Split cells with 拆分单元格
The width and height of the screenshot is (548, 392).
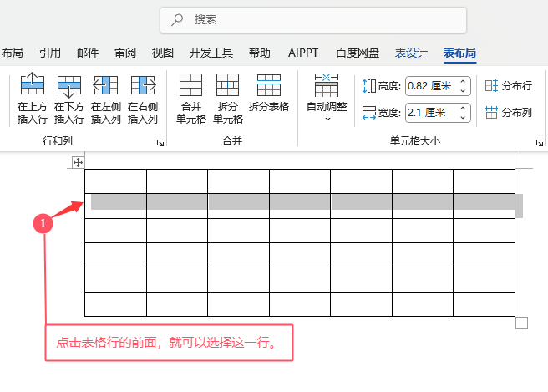(x=227, y=99)
